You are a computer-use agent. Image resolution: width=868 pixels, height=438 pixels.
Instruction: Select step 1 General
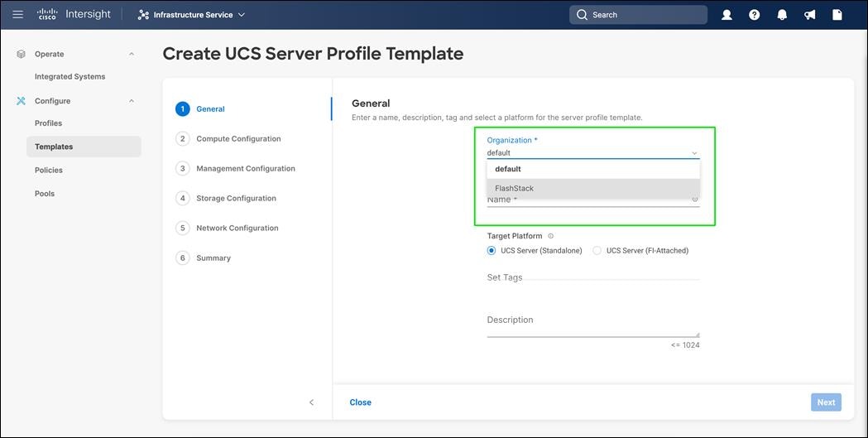click(x=200, y=109)
